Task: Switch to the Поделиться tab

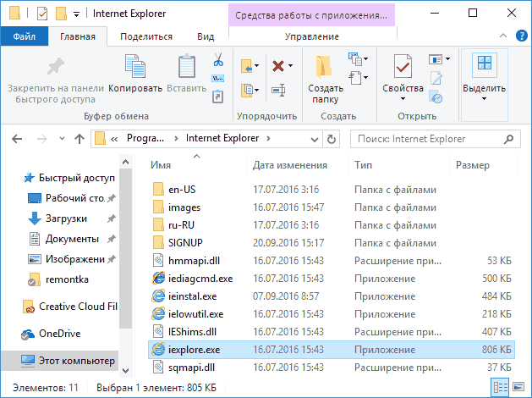Action: pos(146,36)
